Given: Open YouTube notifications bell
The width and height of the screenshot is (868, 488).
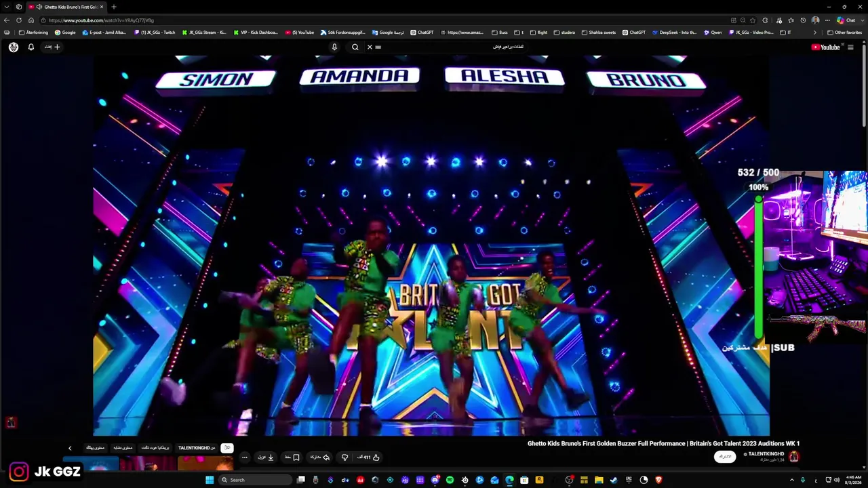Looking at the screenshot, I should (31, 47).
